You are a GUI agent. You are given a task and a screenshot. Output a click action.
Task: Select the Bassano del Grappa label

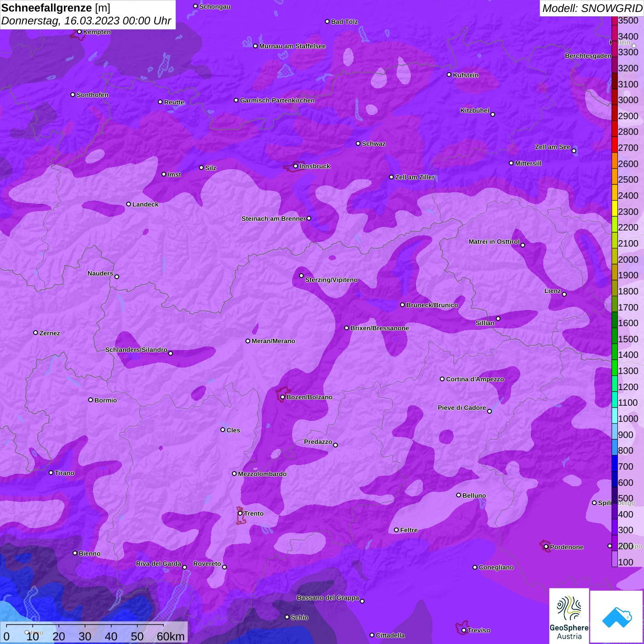[x=328, y=598]
